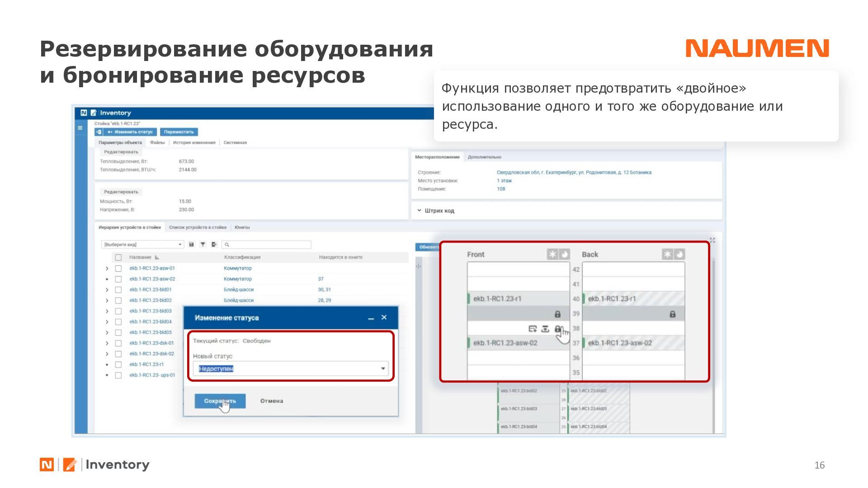Click the export table icon
The width and height of the screenshot is (868, 488).
click(x=214, y=244)
